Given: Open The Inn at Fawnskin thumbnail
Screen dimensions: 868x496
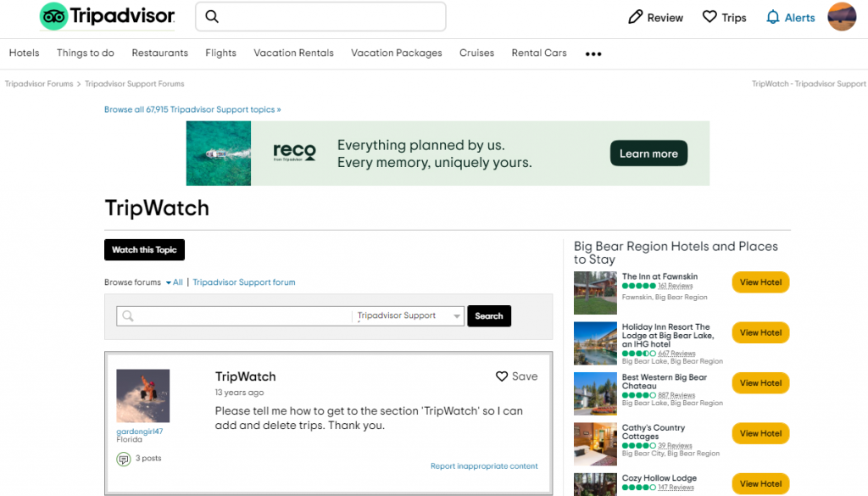Looking at the screenshot, I should pos(595,293).
